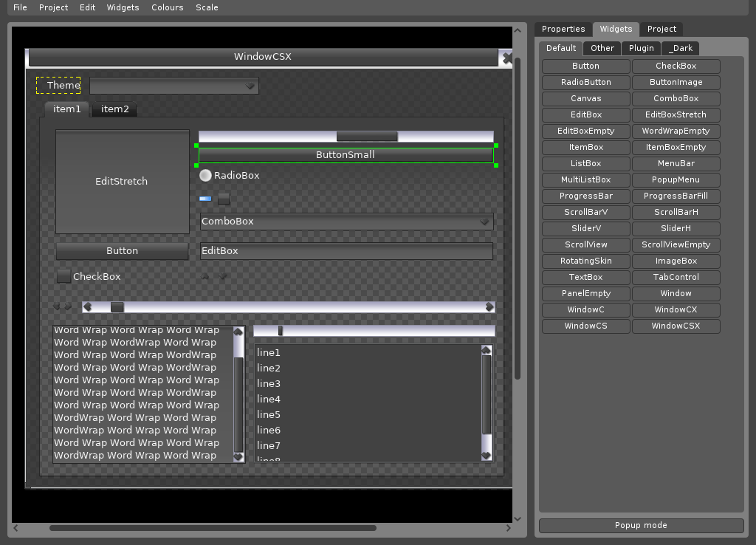The image size is (756, 545).
Task: Click the list box scroll down arrow
Action: click(x=486, y=456)
